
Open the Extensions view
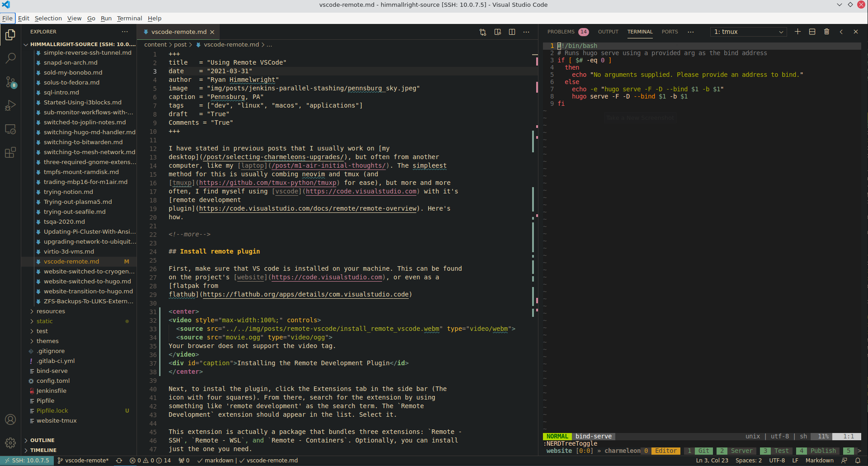click(10, 153)
